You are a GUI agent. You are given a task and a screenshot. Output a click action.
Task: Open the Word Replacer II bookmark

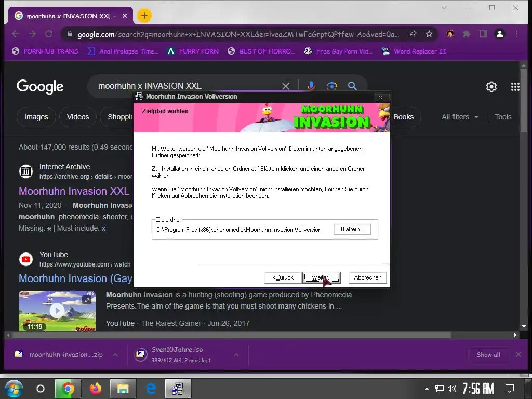414,51
